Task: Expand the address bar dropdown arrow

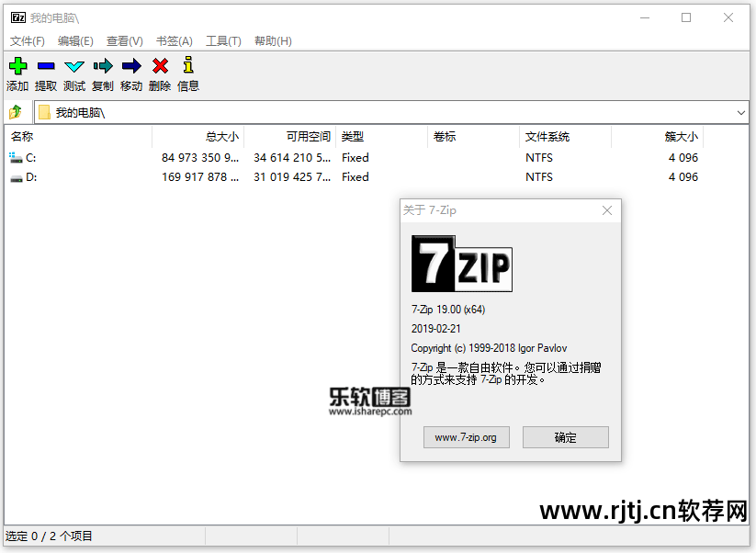Action: 741,113
